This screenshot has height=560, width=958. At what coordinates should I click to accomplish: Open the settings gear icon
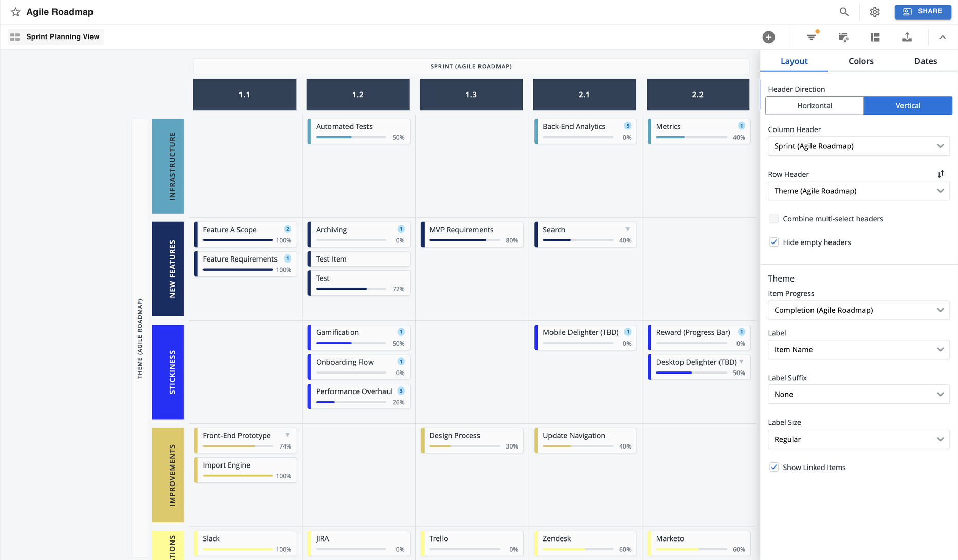875,12
